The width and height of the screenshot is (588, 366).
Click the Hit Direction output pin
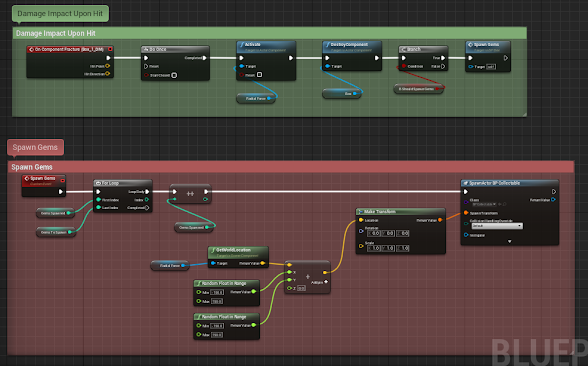[x=107, y=74]
